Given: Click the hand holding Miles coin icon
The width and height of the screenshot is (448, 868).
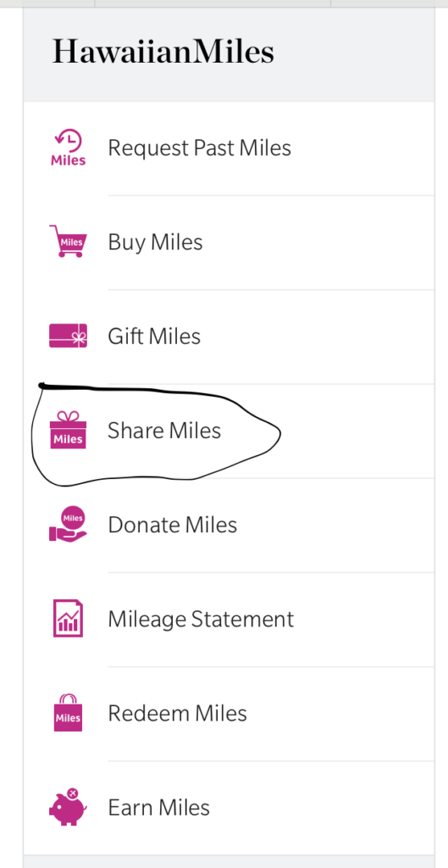Looking at the screenshot, I should (x=68, y=524).
